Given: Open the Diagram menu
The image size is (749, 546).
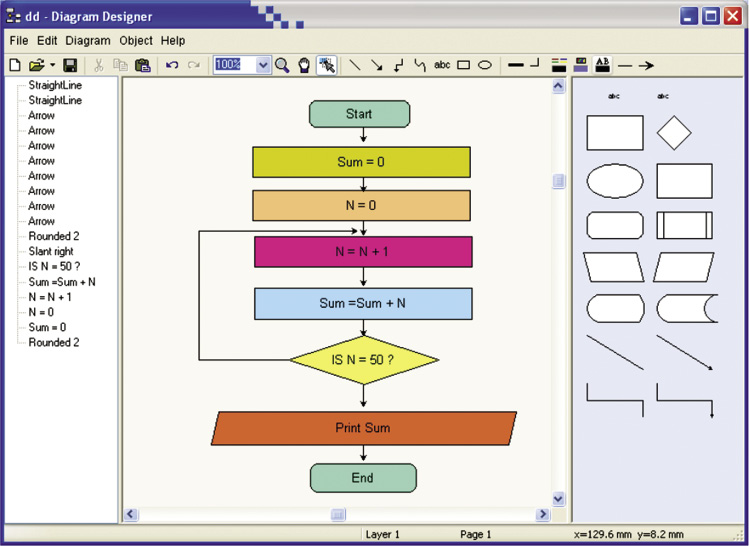Looking at the screenshot, I should point(88,41).
